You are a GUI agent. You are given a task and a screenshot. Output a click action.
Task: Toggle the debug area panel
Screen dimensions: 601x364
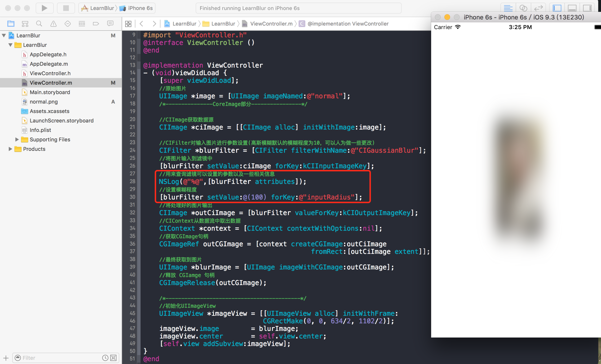click(572, 8)
